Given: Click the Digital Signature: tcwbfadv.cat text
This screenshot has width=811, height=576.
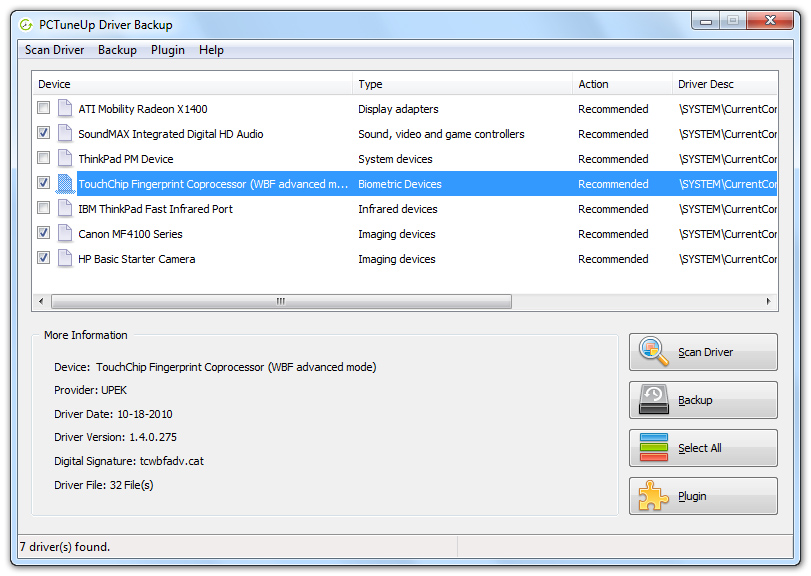Looking at the screenshot, I should click(129, 461).
